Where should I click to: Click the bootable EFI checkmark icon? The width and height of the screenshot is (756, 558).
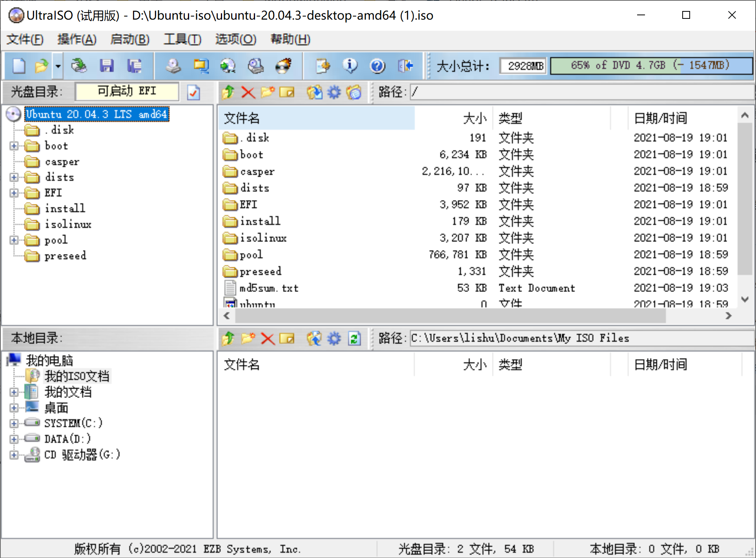(193, 92)
